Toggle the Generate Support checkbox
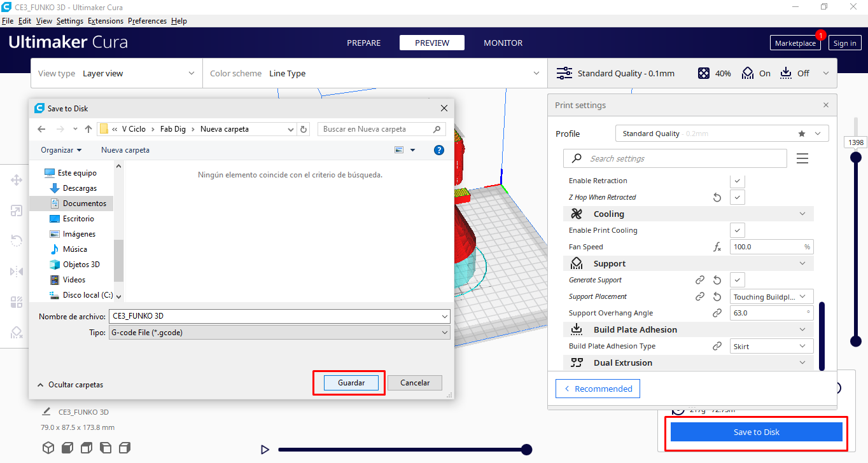The width and height of the screenshot is (868, 463). 738,280
